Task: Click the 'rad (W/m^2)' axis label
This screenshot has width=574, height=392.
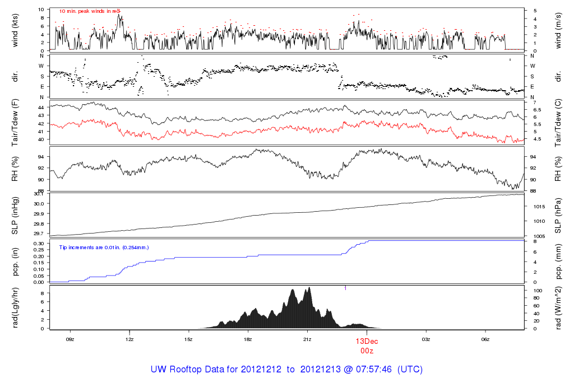Action: pos(558,308)
